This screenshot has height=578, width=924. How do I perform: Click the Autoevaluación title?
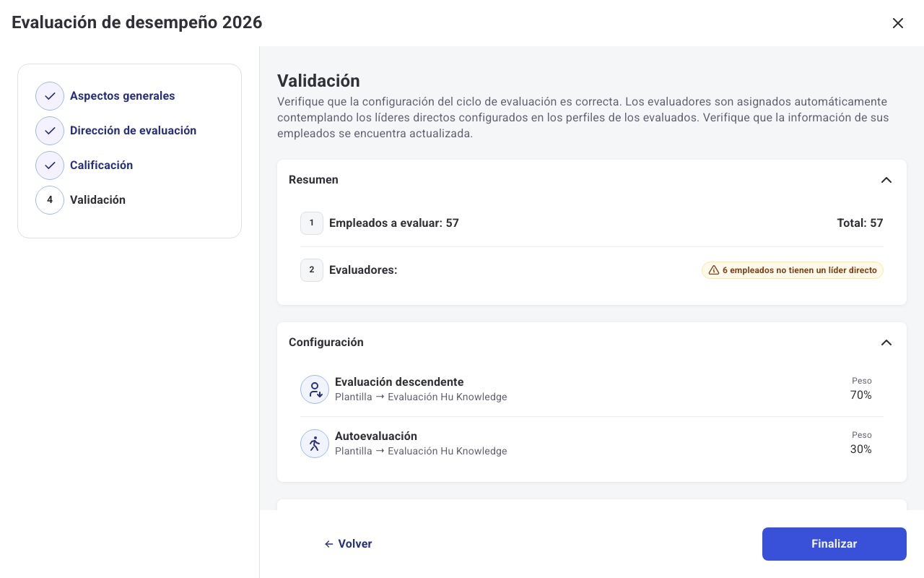point(376,436)
